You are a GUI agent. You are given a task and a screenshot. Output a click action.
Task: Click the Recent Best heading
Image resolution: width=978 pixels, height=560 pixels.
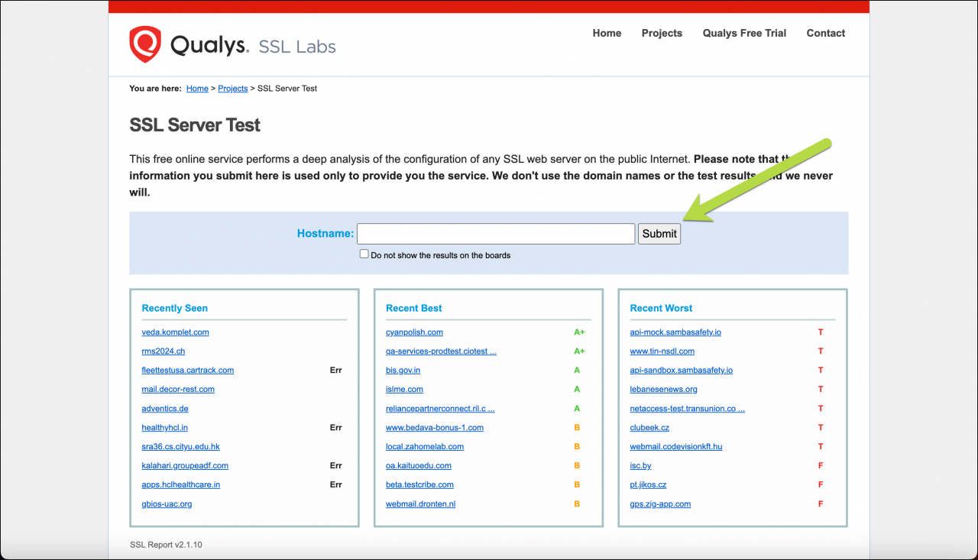[x=413, y=309]
